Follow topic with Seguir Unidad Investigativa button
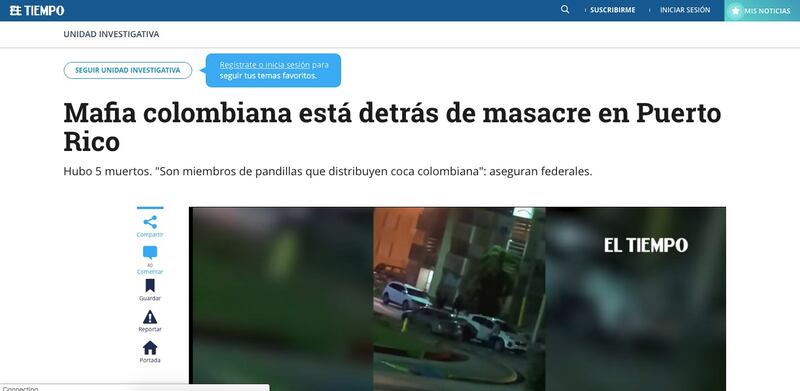 [x=128, y=70]
